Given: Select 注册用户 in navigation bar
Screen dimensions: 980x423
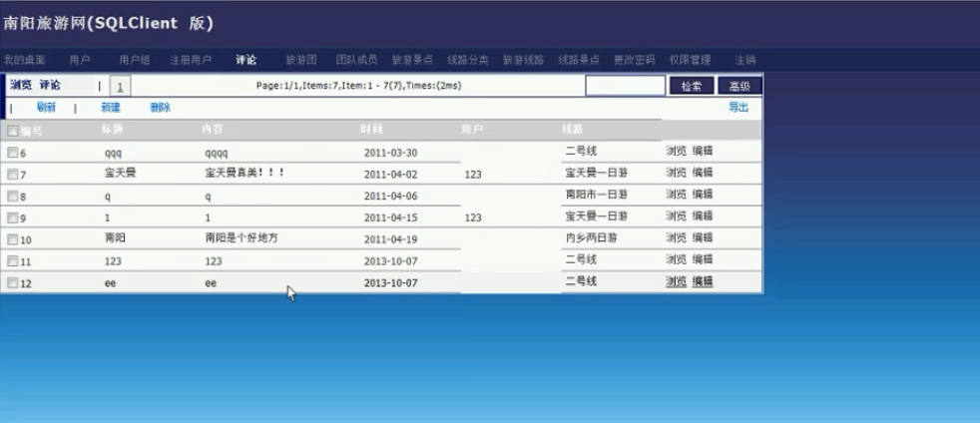Looking at the screenshot, I should tap(191, 60).
